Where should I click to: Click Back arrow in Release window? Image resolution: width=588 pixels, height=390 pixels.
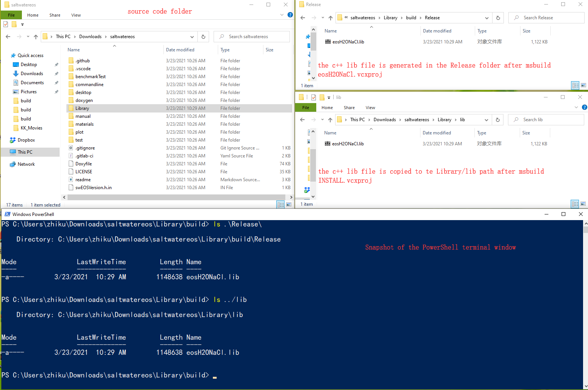pyautogui.click(x=303, y=18)
